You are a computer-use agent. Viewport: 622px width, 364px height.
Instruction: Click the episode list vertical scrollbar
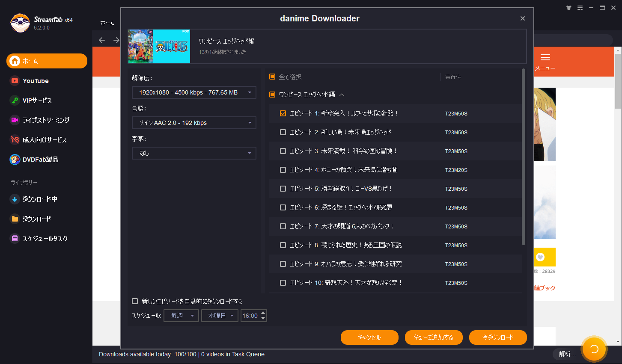click(524, 157)
